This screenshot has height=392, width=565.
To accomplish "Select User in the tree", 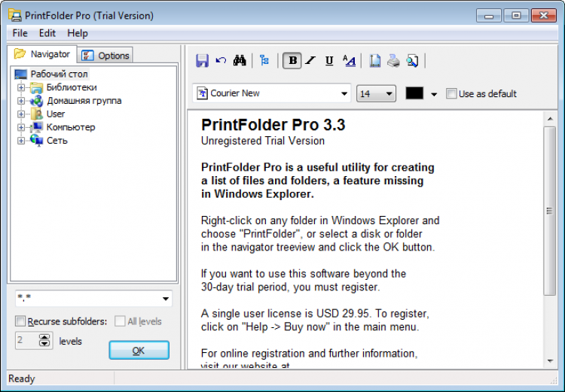I will point(56,114).
